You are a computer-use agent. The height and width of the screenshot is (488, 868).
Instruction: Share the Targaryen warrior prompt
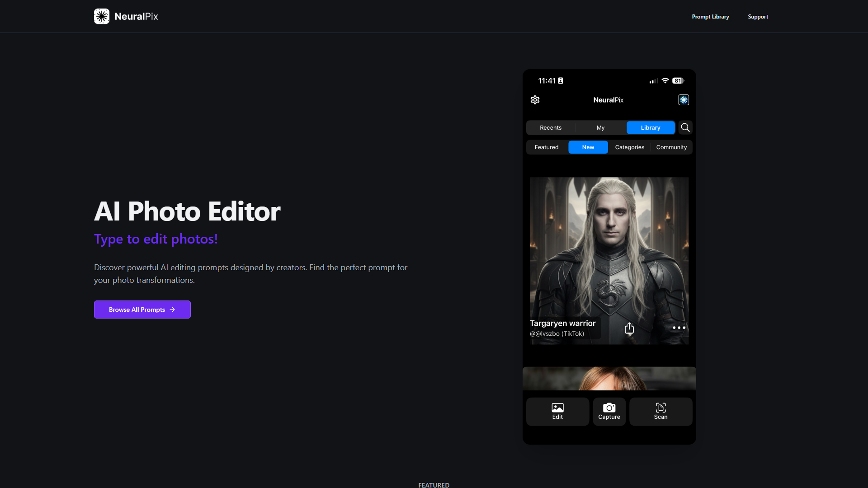[629, 328]
